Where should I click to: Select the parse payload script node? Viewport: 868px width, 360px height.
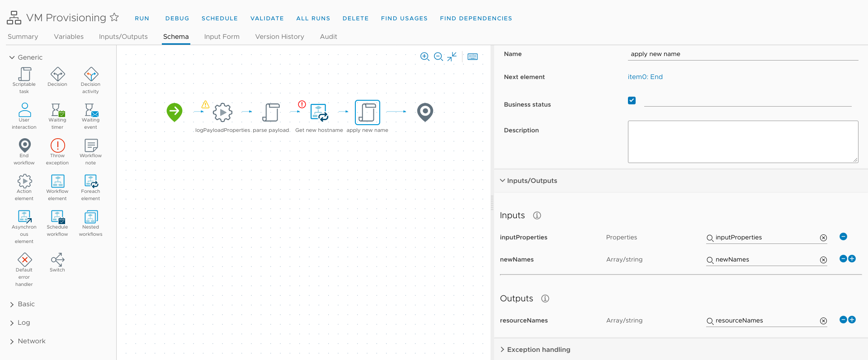coord(271,112)
